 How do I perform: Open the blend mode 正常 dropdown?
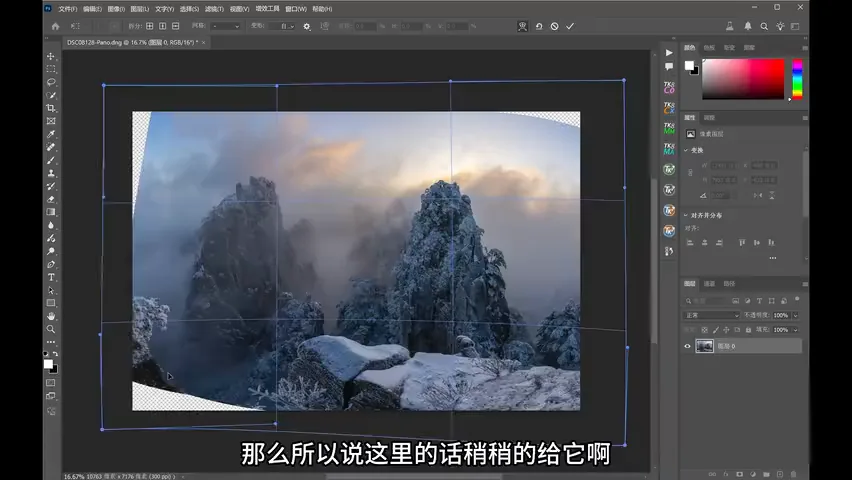point(711,315)
